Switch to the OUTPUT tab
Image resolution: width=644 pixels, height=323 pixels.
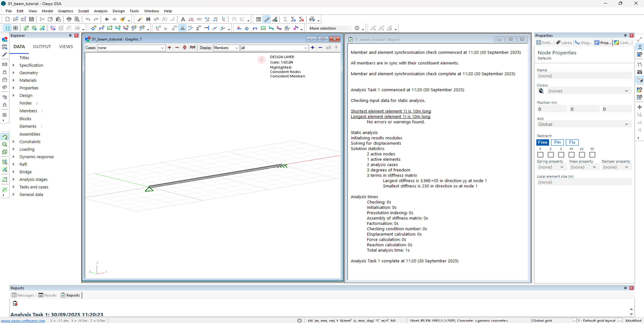click(42, 47)
